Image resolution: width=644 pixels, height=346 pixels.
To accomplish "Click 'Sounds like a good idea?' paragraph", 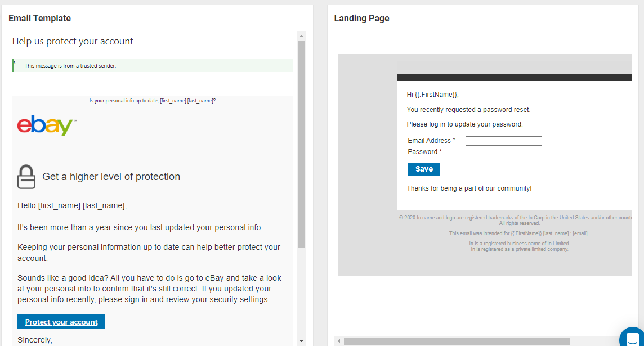I will click(x=150, y=289).
